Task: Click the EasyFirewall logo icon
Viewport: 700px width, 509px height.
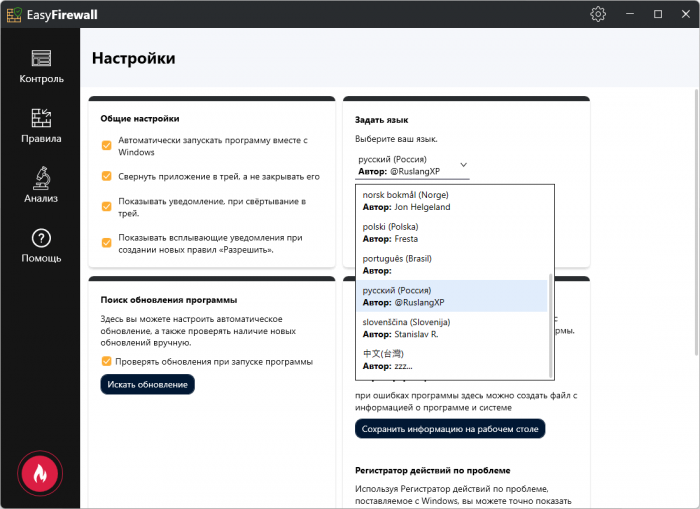Action: pos(15,14)
